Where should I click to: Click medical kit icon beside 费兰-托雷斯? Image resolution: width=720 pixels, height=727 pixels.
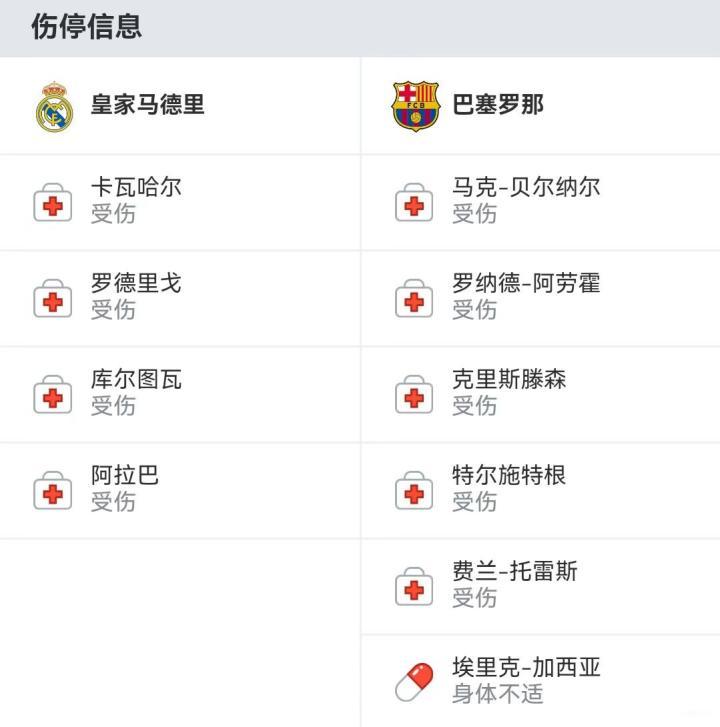point(414,587)
